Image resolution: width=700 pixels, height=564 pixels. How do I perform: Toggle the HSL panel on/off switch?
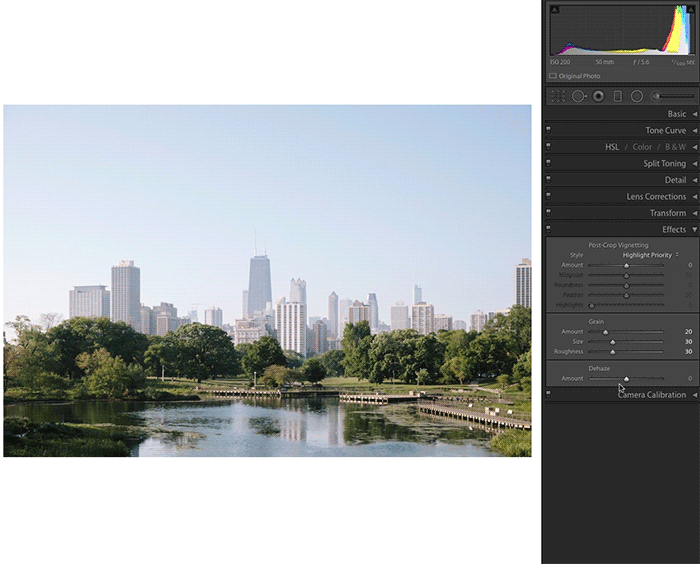pos(549,146)
